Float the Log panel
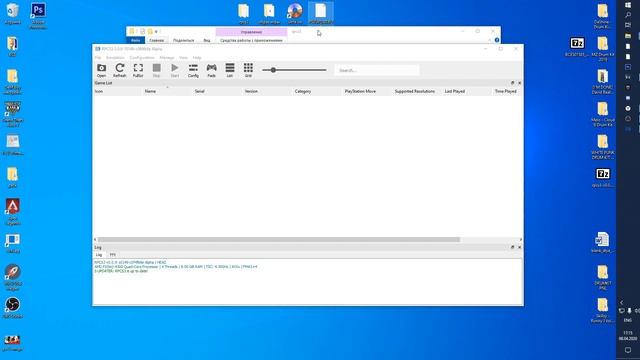The width and height of the screenshot is (640, 360). point(513,247)
